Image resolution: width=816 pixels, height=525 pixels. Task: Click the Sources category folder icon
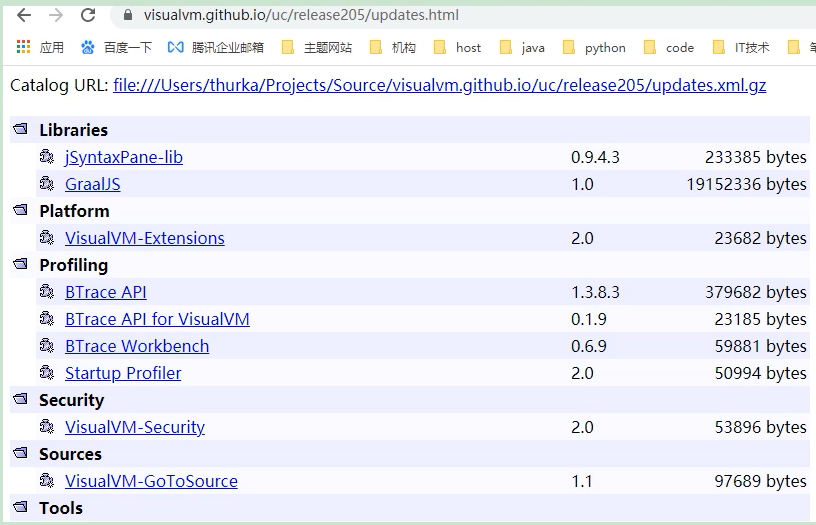(x=20, y=453)
